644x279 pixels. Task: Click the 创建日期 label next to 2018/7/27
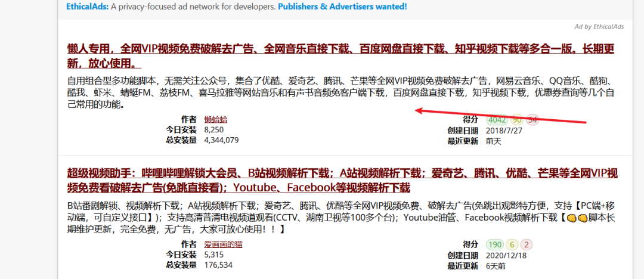tap(463, 131)
